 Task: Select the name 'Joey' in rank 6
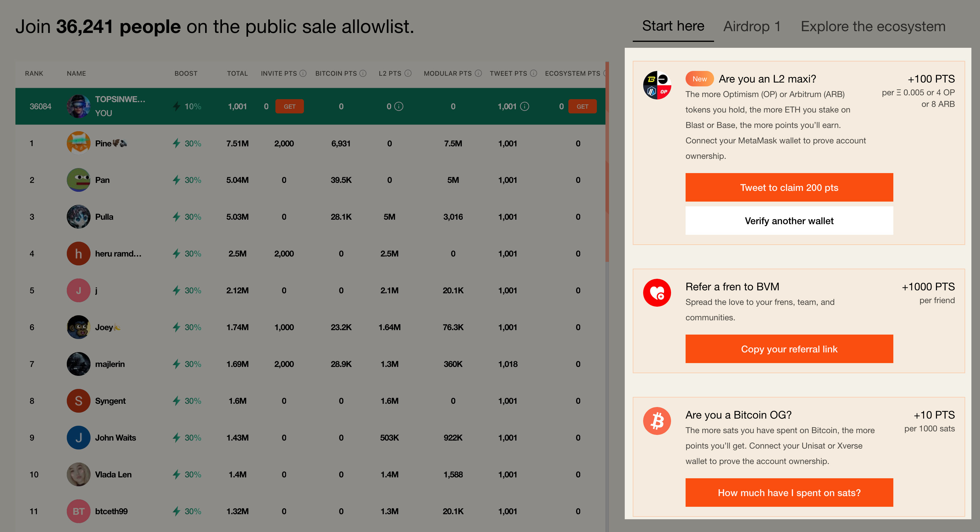[x=104, y=327]
